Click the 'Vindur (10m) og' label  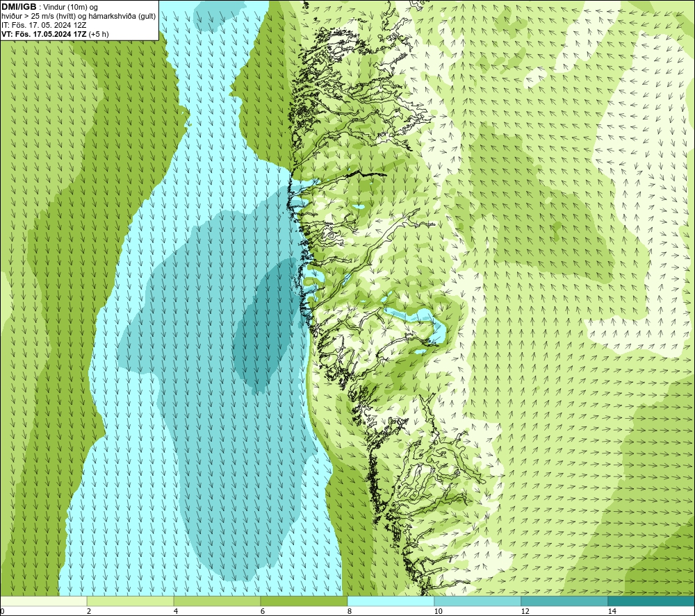(x=71, y=8)
